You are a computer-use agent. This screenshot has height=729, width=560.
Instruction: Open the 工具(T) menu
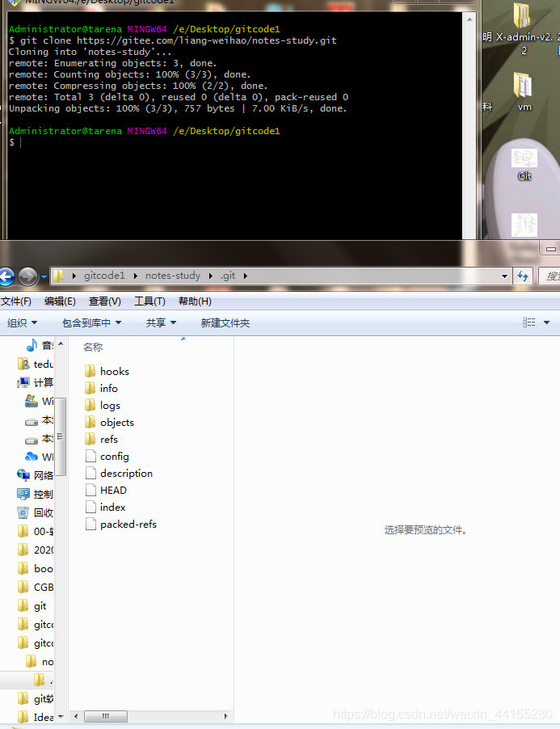tap(149, 301)
